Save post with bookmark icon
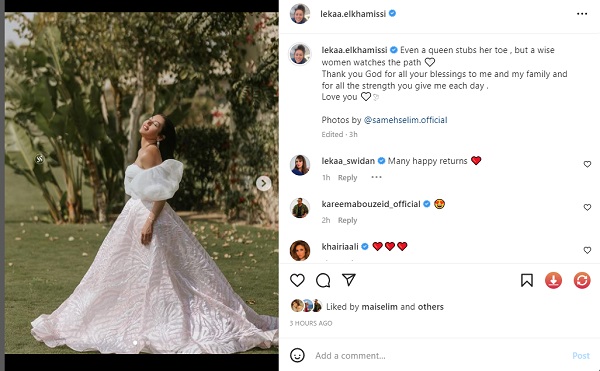 [x=527, y=280]
